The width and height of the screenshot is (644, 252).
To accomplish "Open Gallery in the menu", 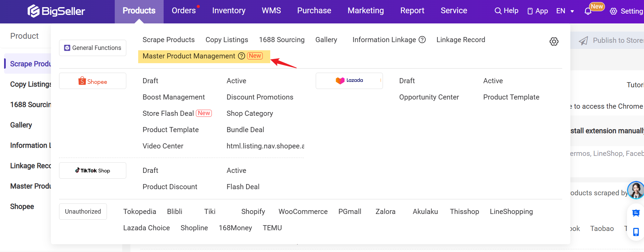I will click(x=326, y=40).
